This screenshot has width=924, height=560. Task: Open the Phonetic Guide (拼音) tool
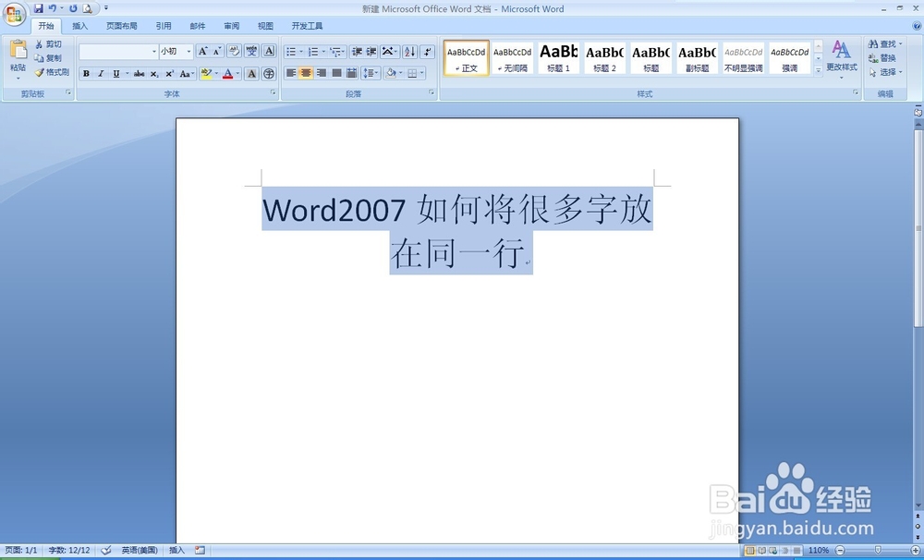click(251, 51)
